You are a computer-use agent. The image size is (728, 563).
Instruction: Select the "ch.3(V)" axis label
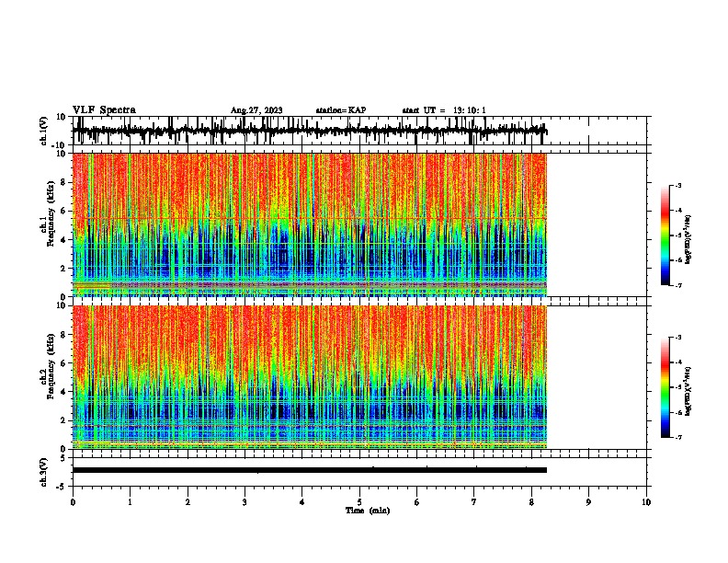point(44,472)
